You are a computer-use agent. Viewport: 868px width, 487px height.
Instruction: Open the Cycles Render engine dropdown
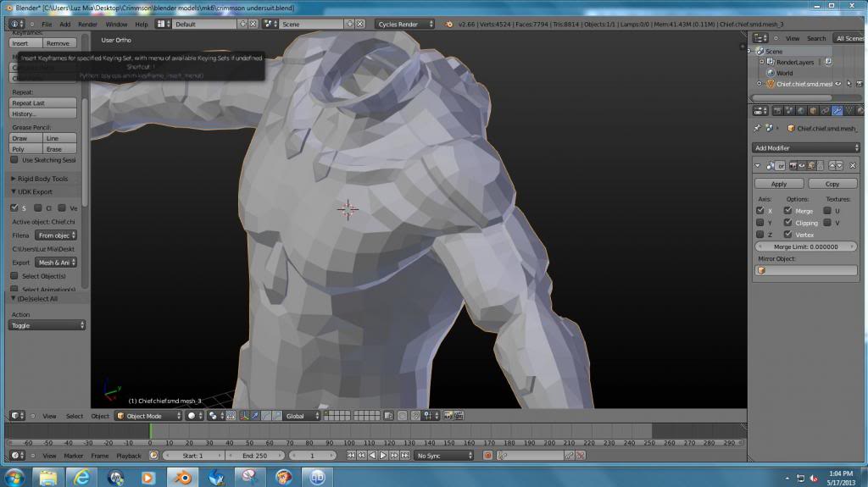click(404, 24)
